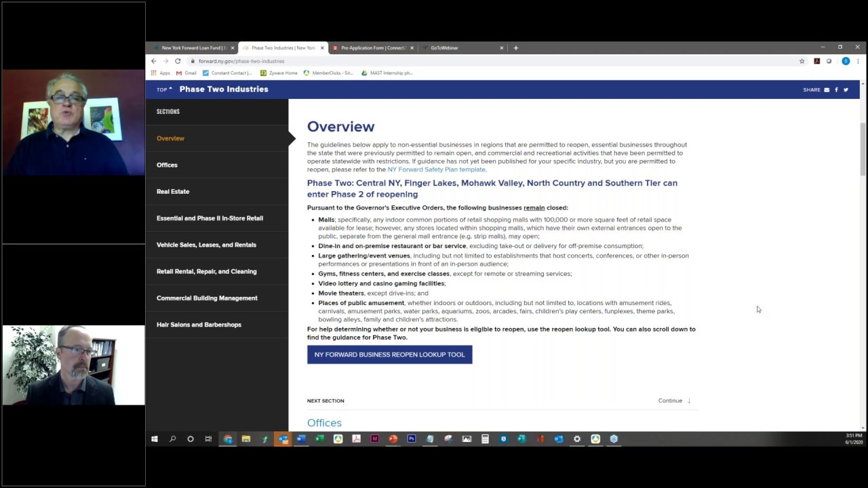Open Calculator from the taskbar
This screenshot has height=488, width=868.
point(485,439)
